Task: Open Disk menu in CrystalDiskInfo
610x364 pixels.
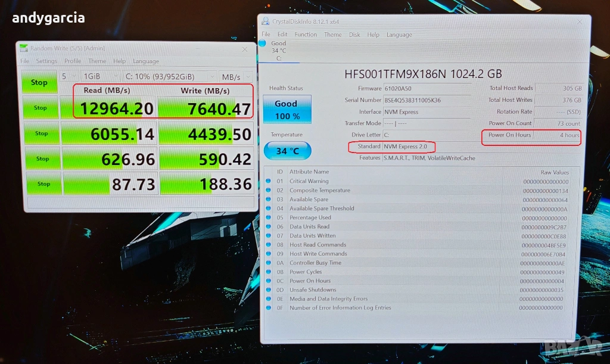Action: click(x=354, y=35)
